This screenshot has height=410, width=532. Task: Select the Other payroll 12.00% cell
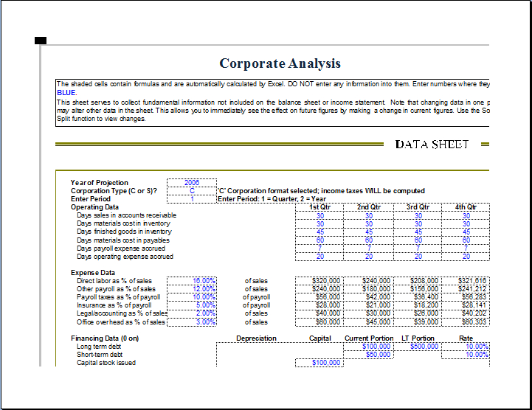point(192,289)
